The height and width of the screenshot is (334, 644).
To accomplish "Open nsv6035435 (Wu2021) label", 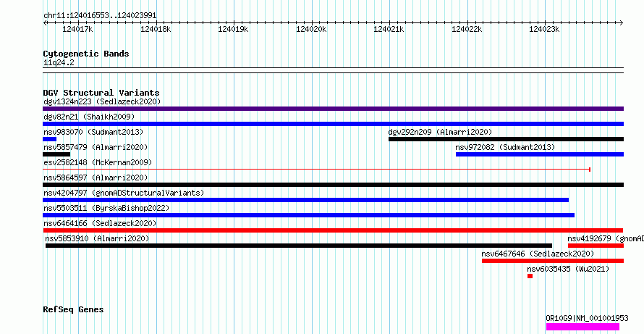I will point(568,269).
